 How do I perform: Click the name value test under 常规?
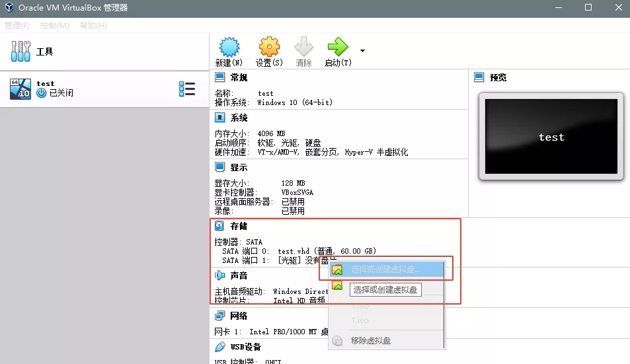tap(266, 94)
